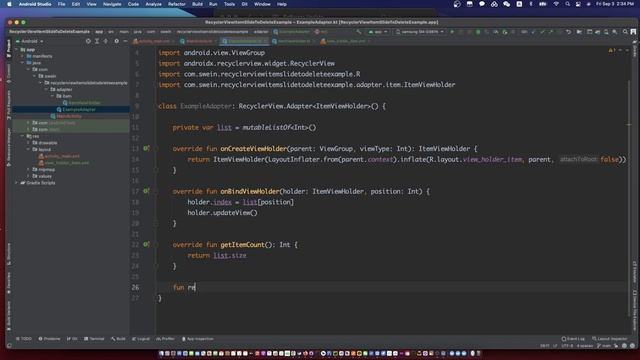Open the Analyze menu
Viewport: 640px width, 360px height.
153,4
